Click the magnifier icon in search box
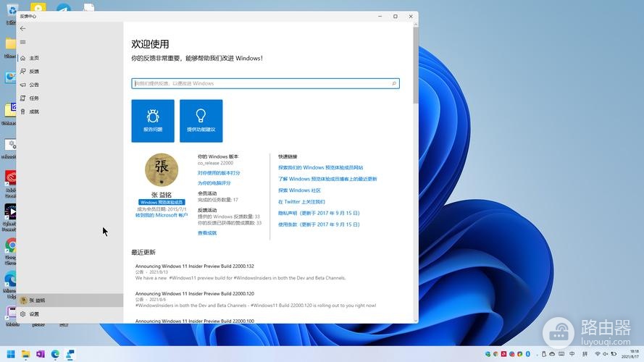 394,83
